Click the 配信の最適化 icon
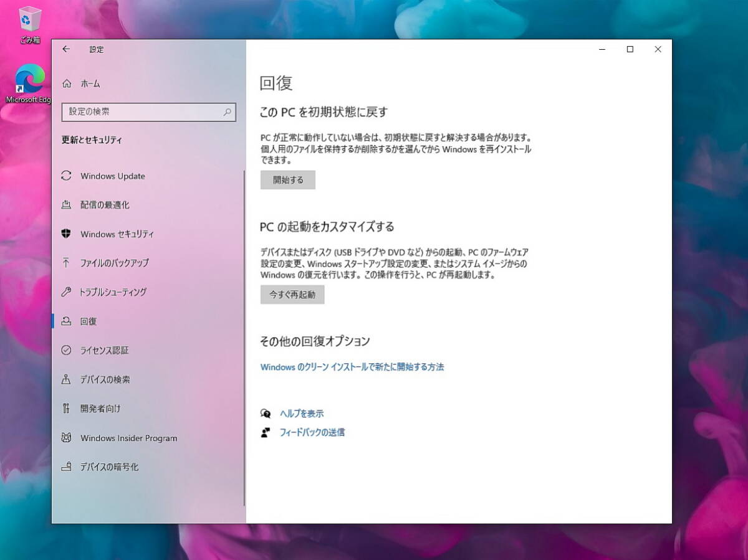Screen dimensions: 748x560 pyautogui.click(x=66, y=205)
